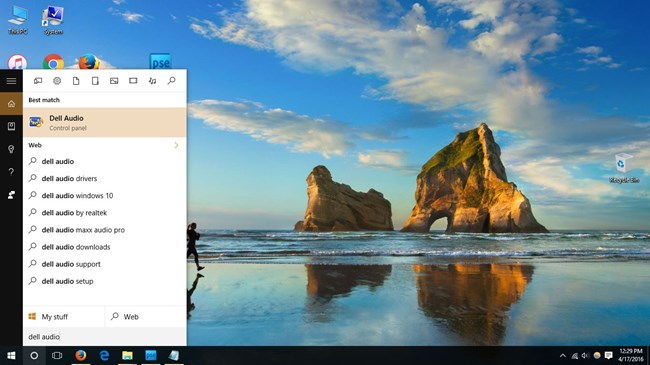650x365 pixels.
Task: Open the Cortana hamburger menu
Action: 11,81
